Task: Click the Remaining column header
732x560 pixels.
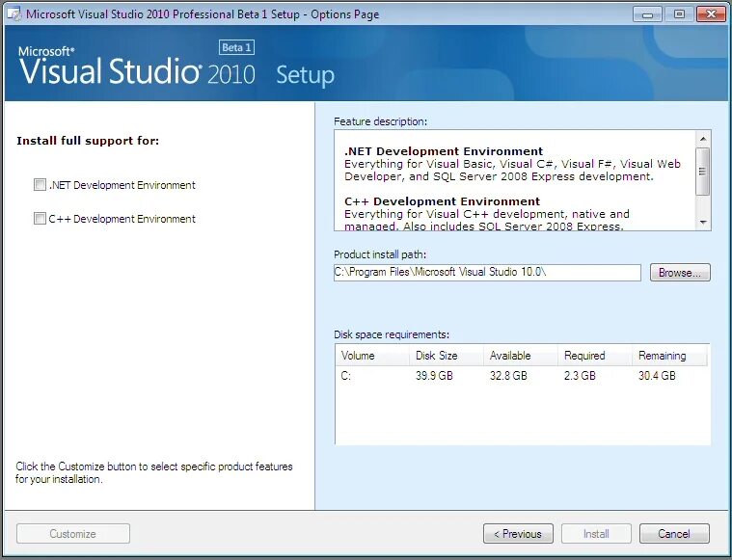Action: (x=669, y=356)
